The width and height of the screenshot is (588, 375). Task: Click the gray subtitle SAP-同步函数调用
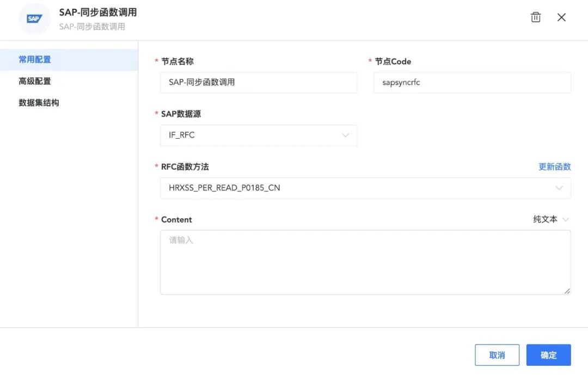point(92,27)
